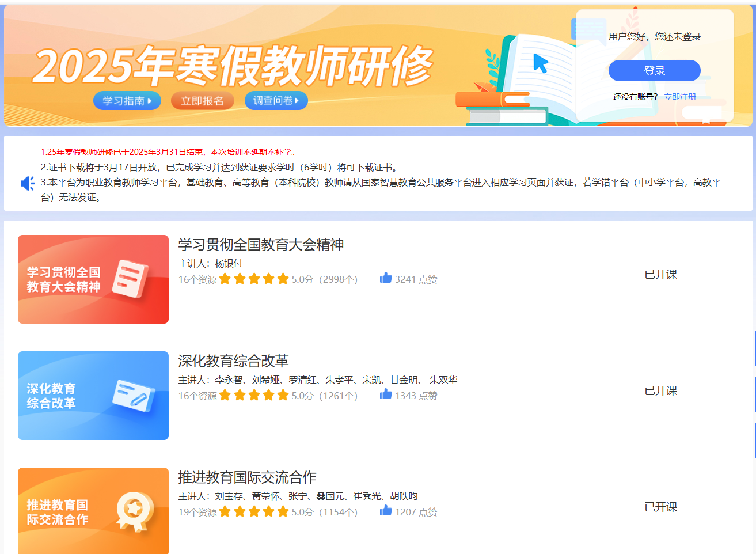
Task: Open course title 学习贯彻全国教育大会精神
Action: [x=261, y=245]
